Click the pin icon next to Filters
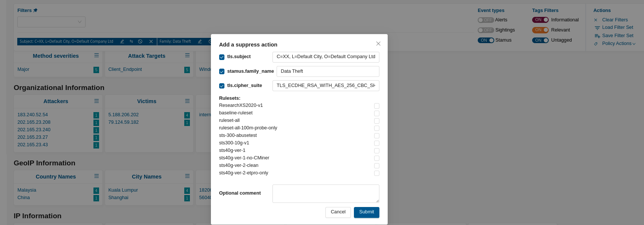644x225 pixels. pyautogui.click(x=35, y=10)
